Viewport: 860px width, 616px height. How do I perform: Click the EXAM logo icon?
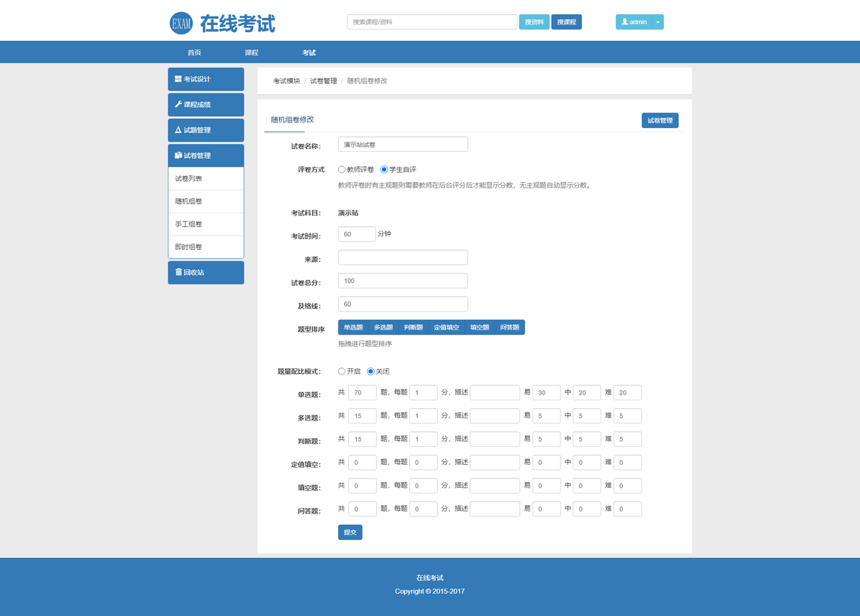[181, 22]
